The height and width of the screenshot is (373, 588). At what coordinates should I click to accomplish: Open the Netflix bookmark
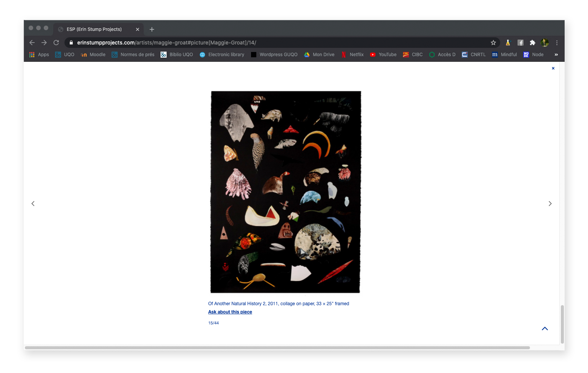(x=352, y=55)
